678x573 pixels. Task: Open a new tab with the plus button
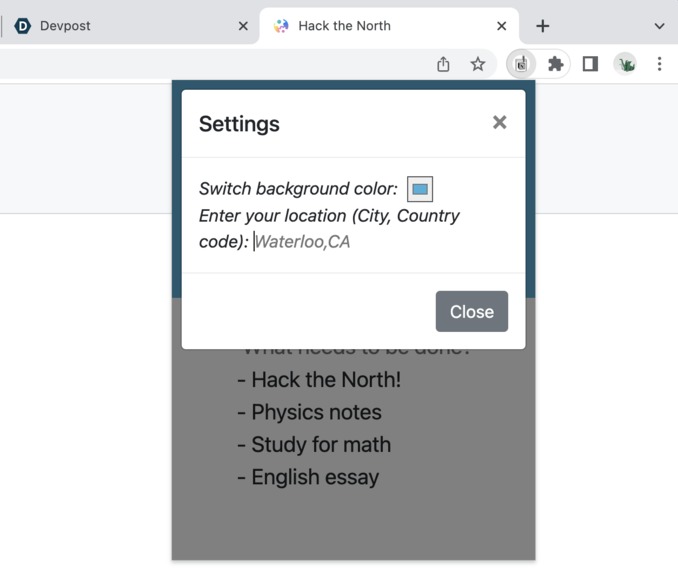[543, 26]
